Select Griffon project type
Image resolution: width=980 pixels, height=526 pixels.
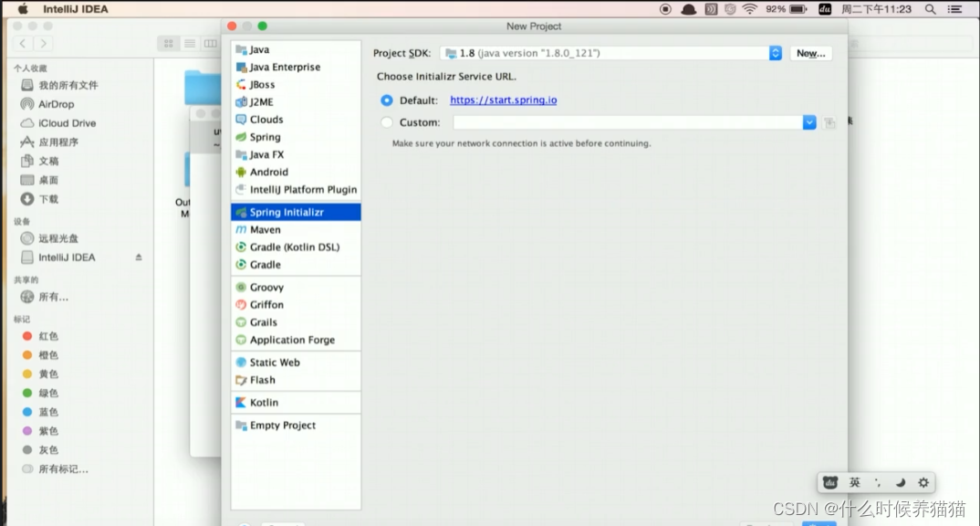click(296, 305)
